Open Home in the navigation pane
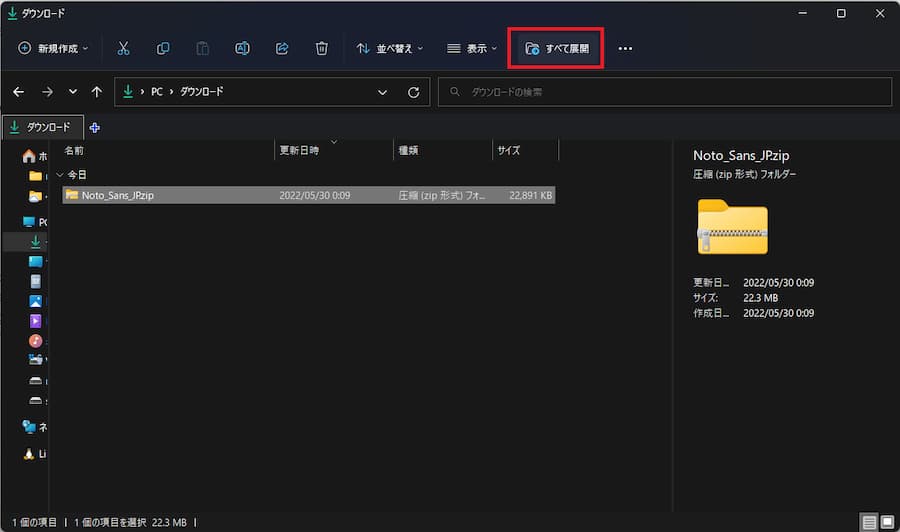This screenshot has height=532, width=900. coord(34,156)
